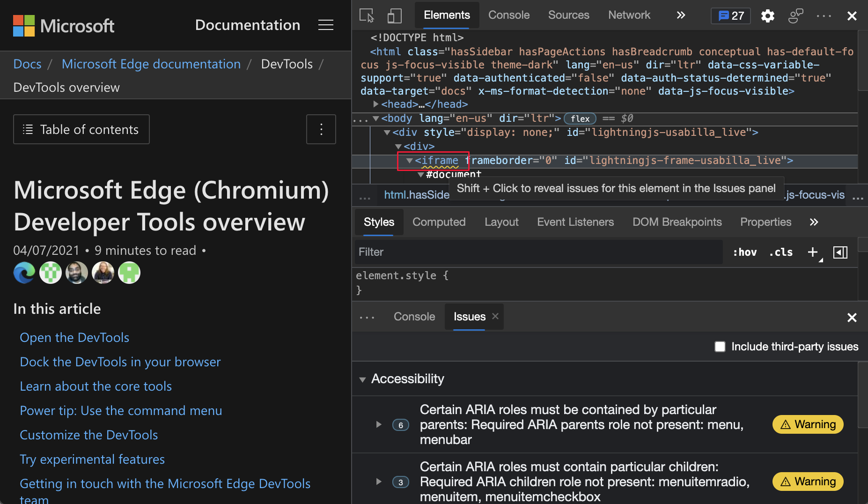Click the Customize the DevTools link
This screenshot has height=504, width=868.
88,435
